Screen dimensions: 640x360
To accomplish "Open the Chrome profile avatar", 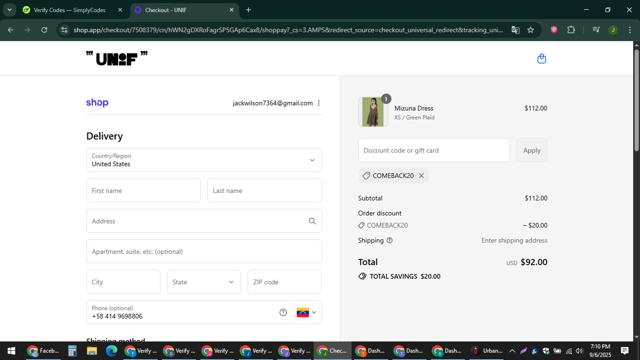I will click(613, 30).
